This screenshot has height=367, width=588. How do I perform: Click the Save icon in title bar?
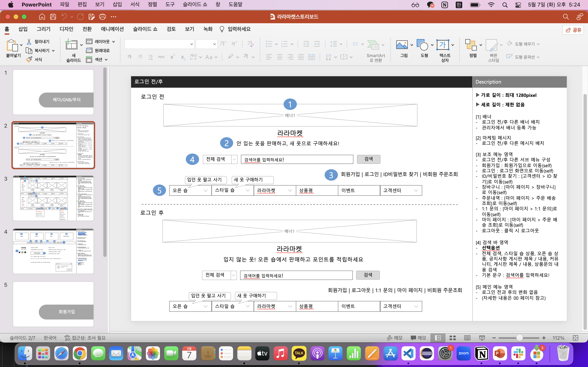click(53, 17)
